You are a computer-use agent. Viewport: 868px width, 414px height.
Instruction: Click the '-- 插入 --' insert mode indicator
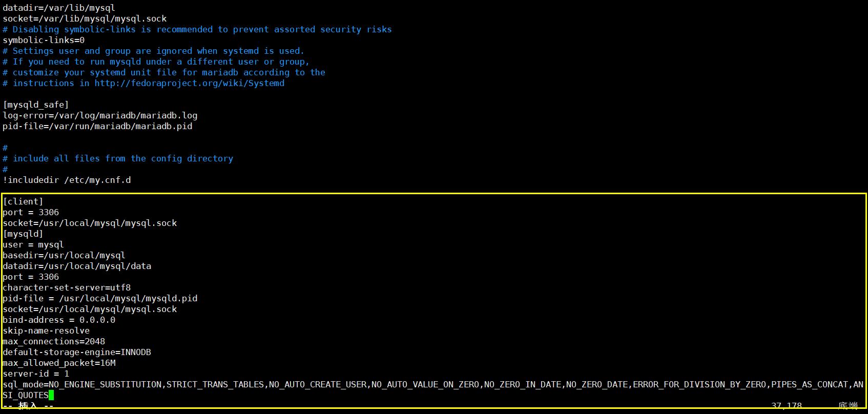click(28, 406)
